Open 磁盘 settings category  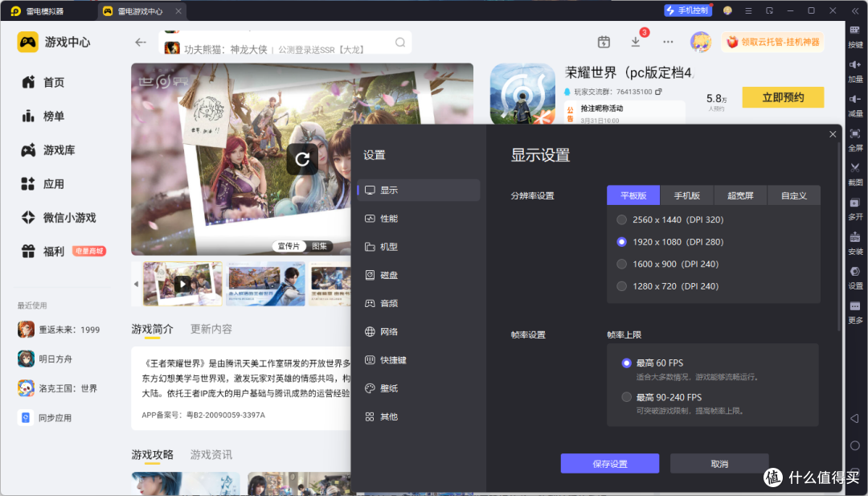tap(419, 275)
